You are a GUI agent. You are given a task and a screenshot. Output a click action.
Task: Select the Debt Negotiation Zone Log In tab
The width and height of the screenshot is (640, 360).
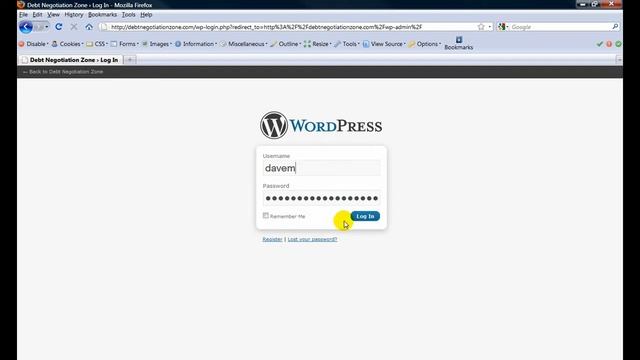pyautogui.click(x=70, y=60)
